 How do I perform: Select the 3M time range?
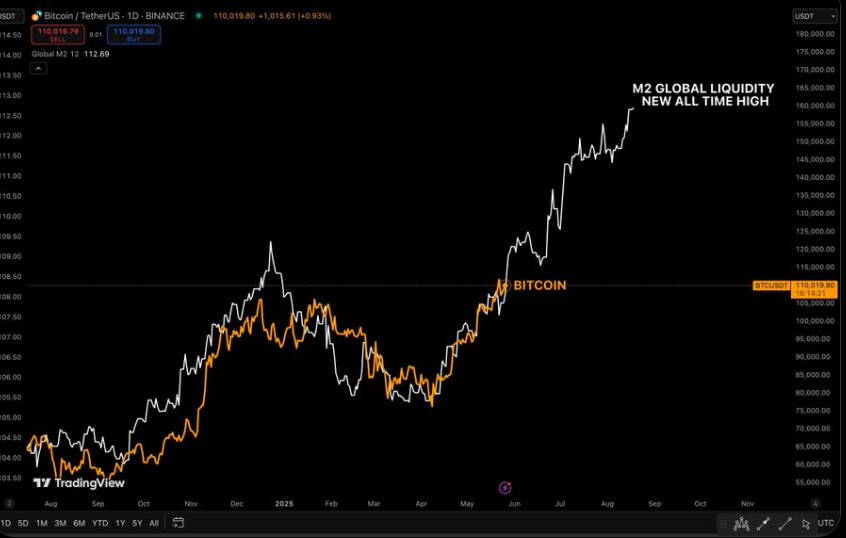(60, 523)
